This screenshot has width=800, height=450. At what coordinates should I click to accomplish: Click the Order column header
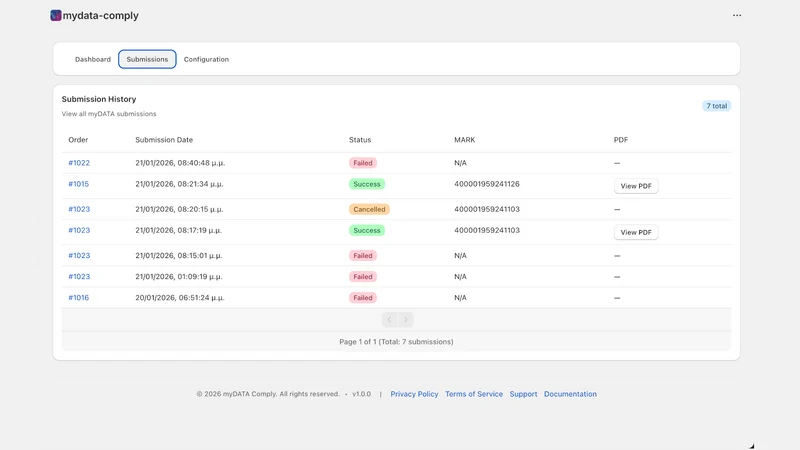click(x=78, y=140)
